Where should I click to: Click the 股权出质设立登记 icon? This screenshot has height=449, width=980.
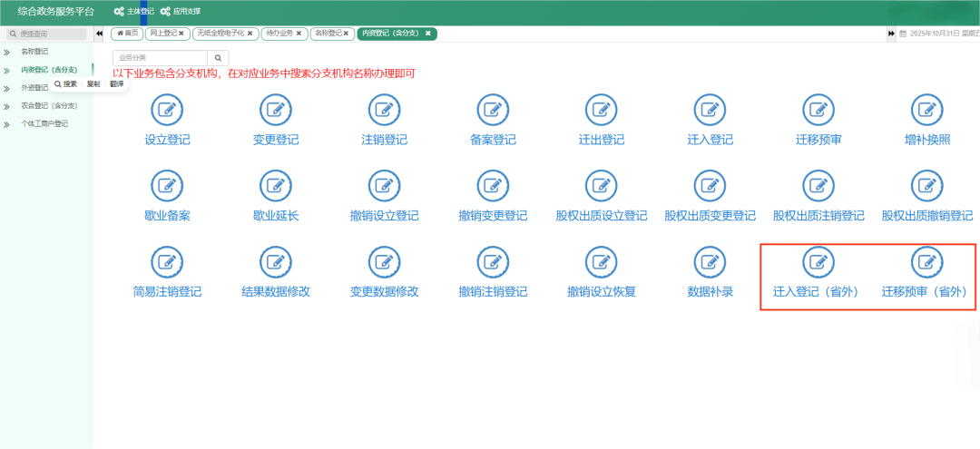(602, 186)
